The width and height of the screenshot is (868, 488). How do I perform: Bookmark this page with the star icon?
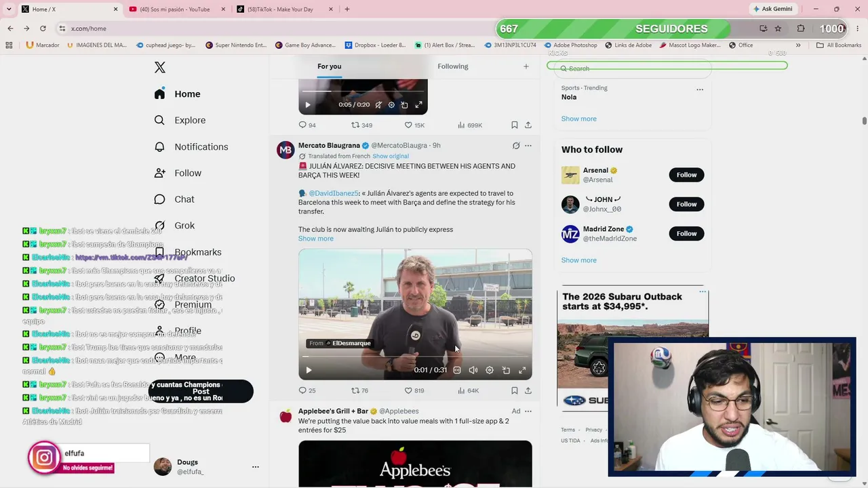(778, 28)
